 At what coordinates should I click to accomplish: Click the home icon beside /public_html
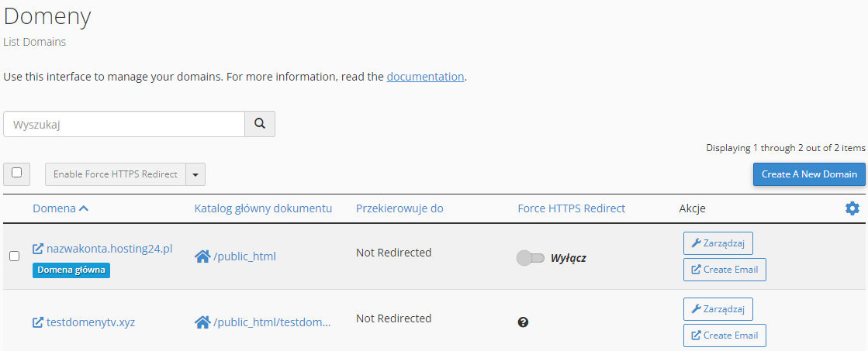(x=202, y=256)
